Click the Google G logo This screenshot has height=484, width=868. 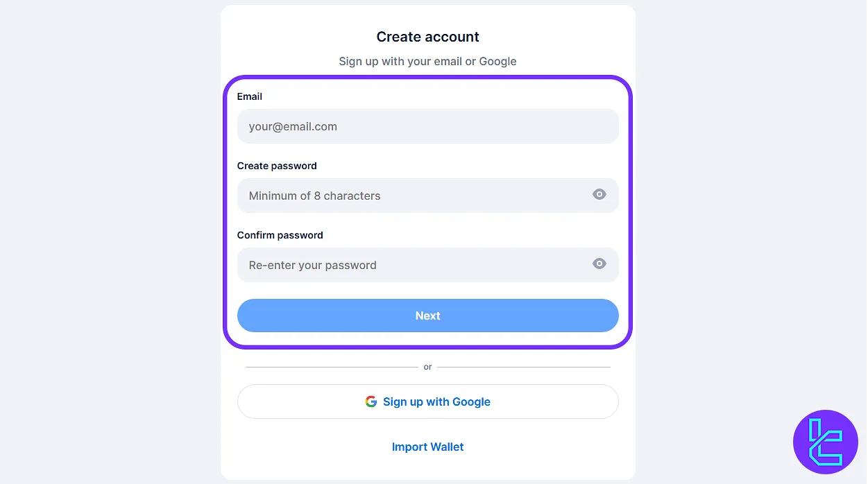click(371, 401)
